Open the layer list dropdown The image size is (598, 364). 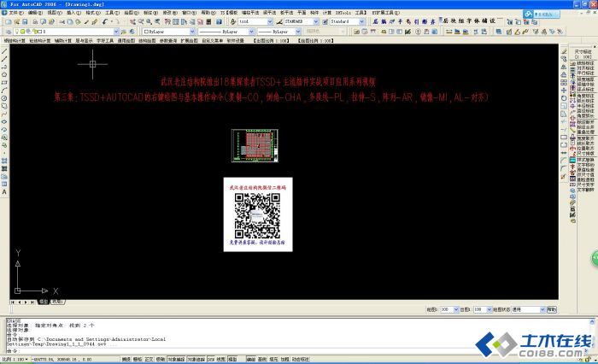[116, 32]
